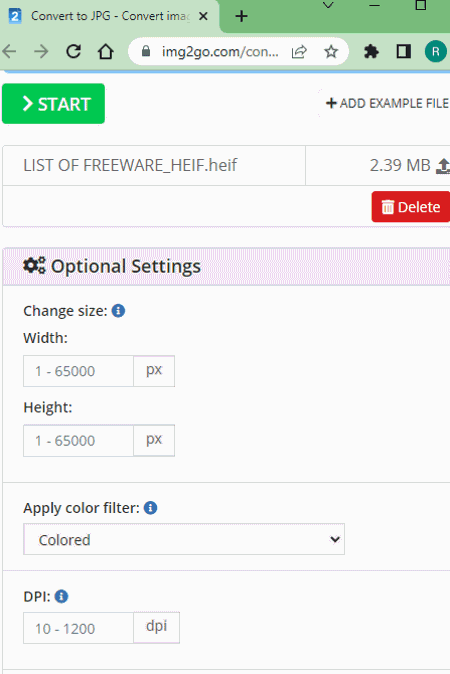
Task: Open the tab search chevron
Action: pos(328,6)
